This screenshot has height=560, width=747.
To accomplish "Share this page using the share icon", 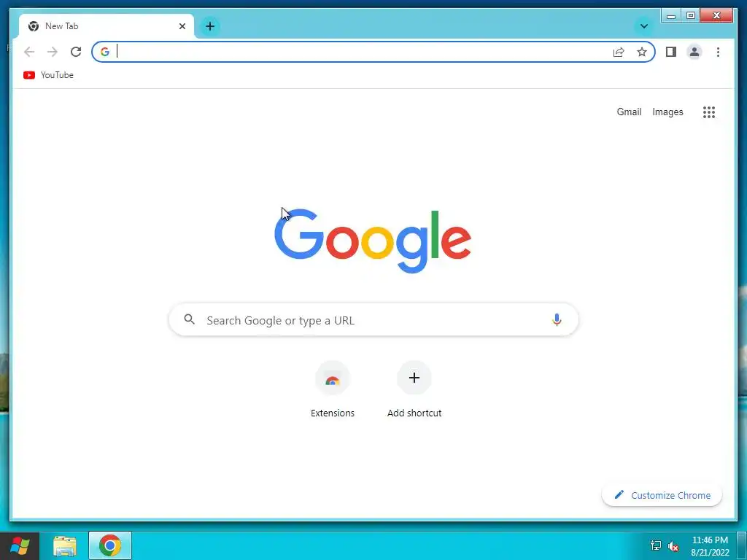I will tap(619, 52).
